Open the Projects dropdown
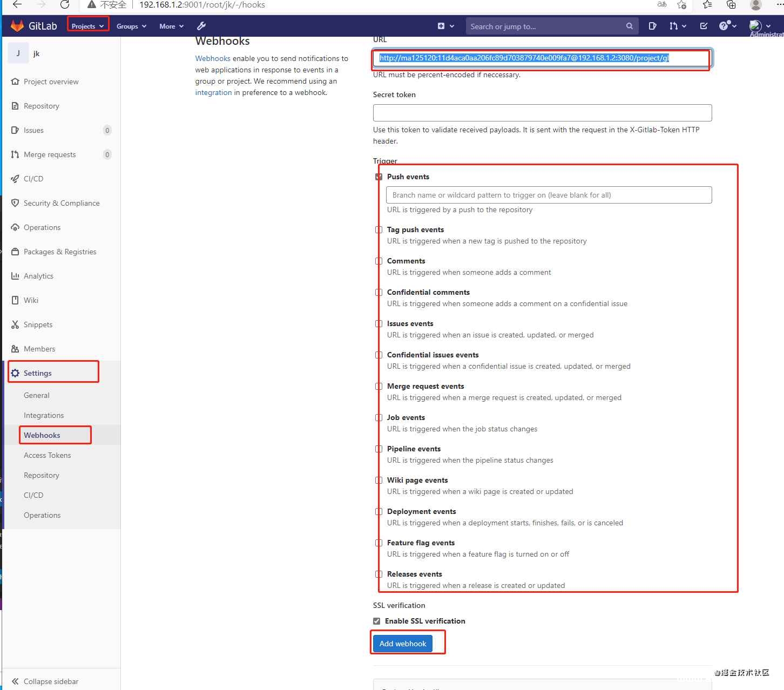Image resolution: width=784 pixels, height=690 pixels. point(87,25)
